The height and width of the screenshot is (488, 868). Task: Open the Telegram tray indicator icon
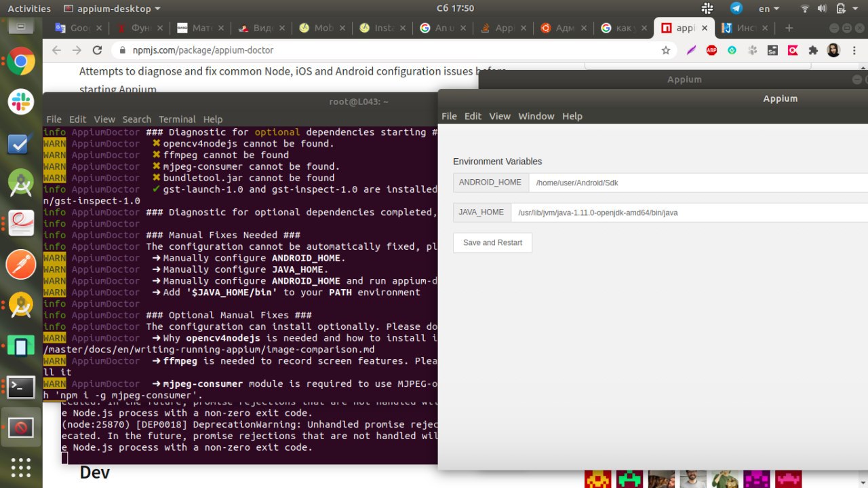point(736,9)
